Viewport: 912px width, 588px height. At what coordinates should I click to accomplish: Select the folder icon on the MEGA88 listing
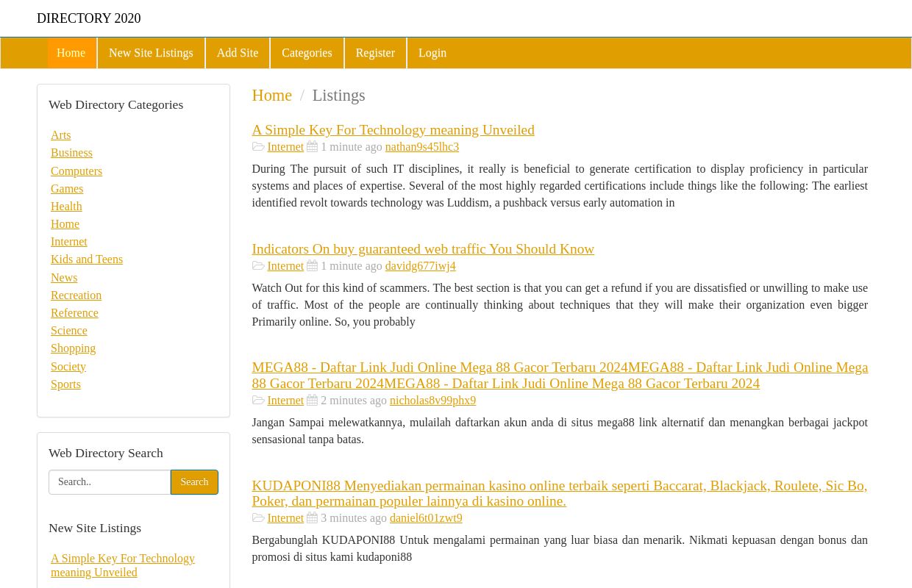(x=259, y=400)
